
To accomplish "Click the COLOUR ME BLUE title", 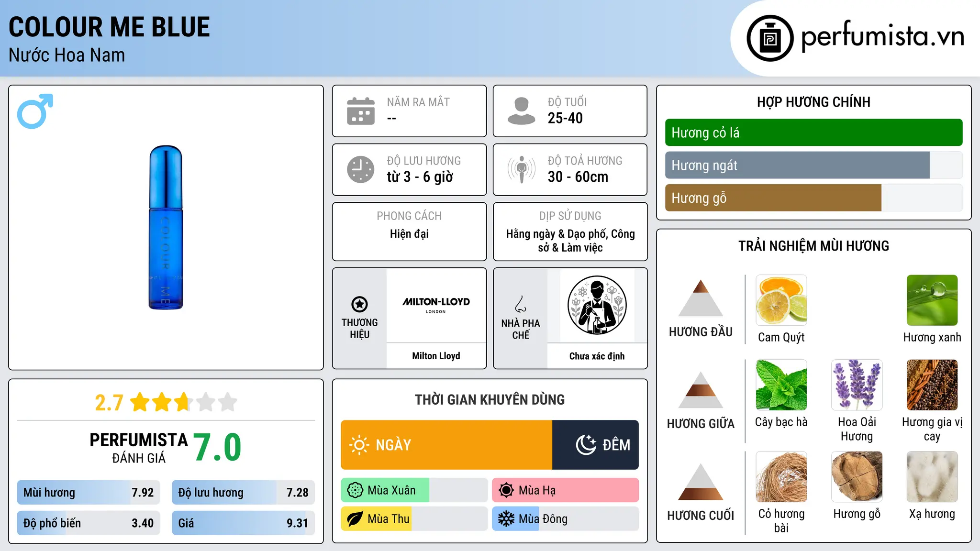I will [x=109, y=27].
